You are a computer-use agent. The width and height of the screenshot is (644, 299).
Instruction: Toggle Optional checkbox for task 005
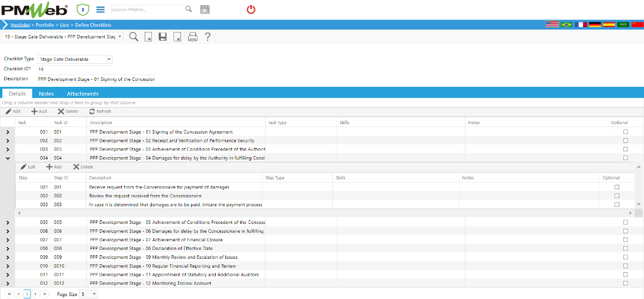[x=626, y=222]
